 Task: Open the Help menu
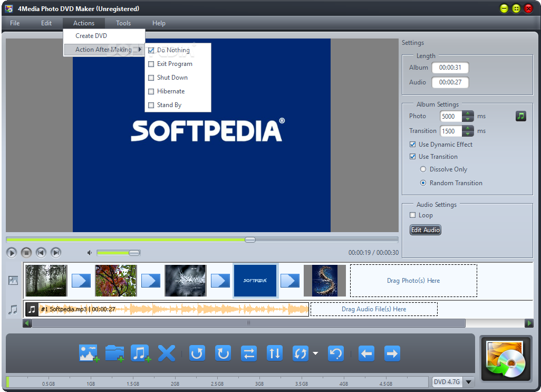pyautogui.click(x=159, y=23)
